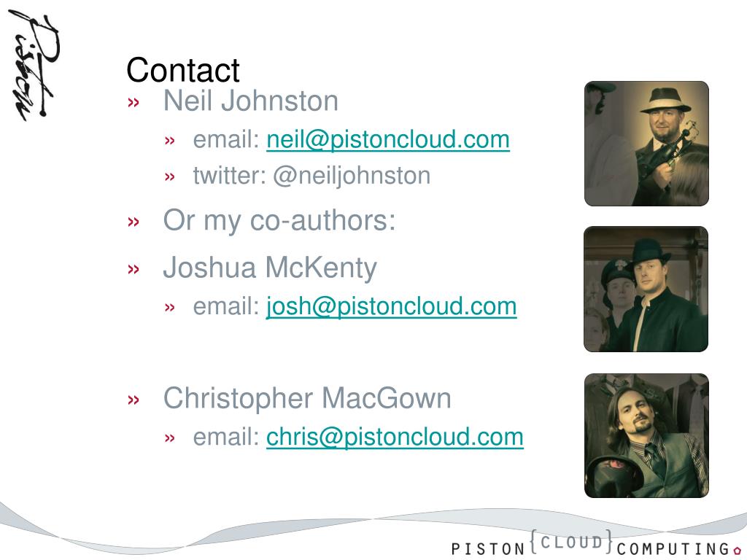Image resolution: width=747 pixels, height=560 pixels.
Task: Click the bullet arrow before Joshua McKenty
Action: pos(133,269)
